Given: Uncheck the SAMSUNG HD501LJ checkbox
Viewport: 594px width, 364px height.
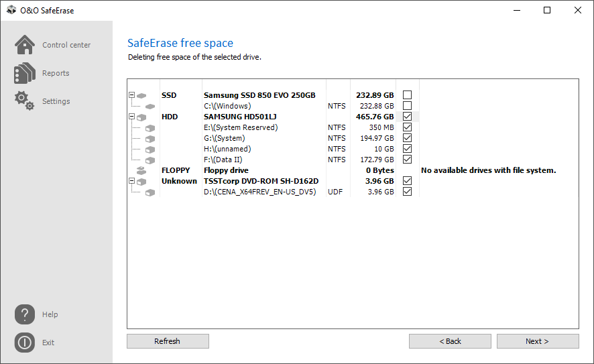Looking at the screenshot, I should pos(407,116).
